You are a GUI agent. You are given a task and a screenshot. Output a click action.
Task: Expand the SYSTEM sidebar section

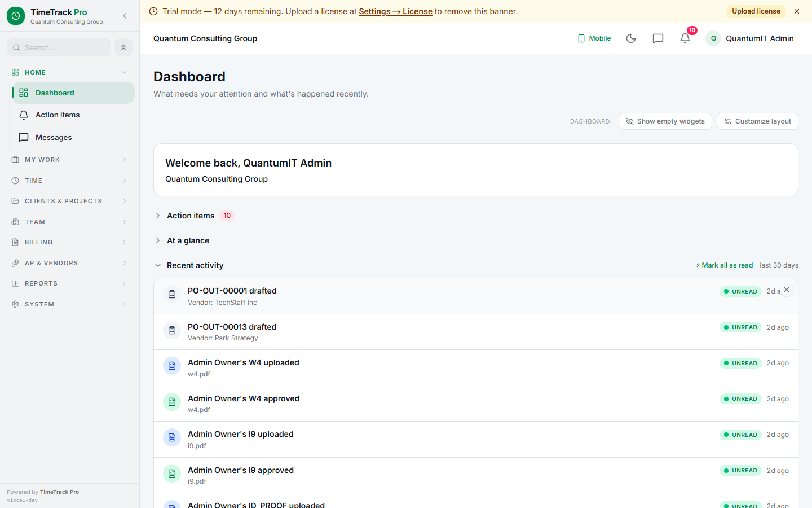70,304
